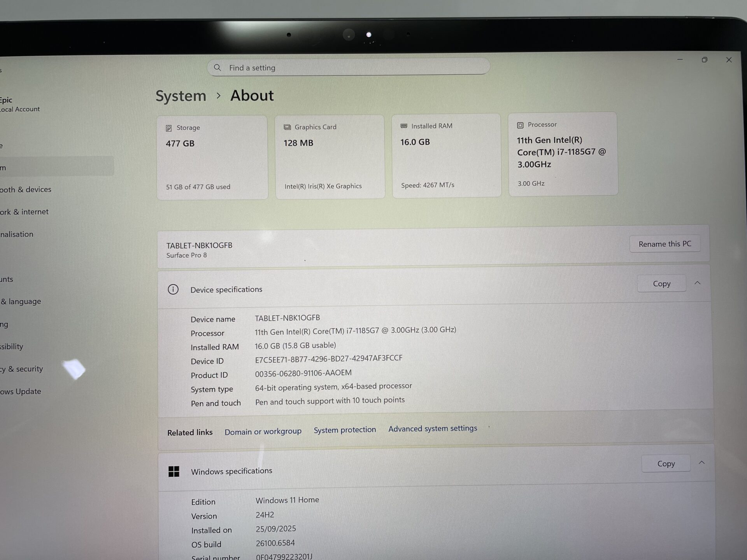Open the System protection link

click(x=345, y=430)
